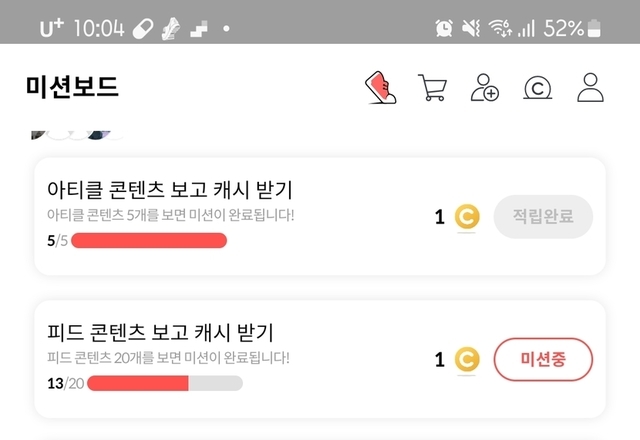Tap the battery 52% indicator
Image resolution: width=640 pixels, height=440 pixels.
[574, 28]
